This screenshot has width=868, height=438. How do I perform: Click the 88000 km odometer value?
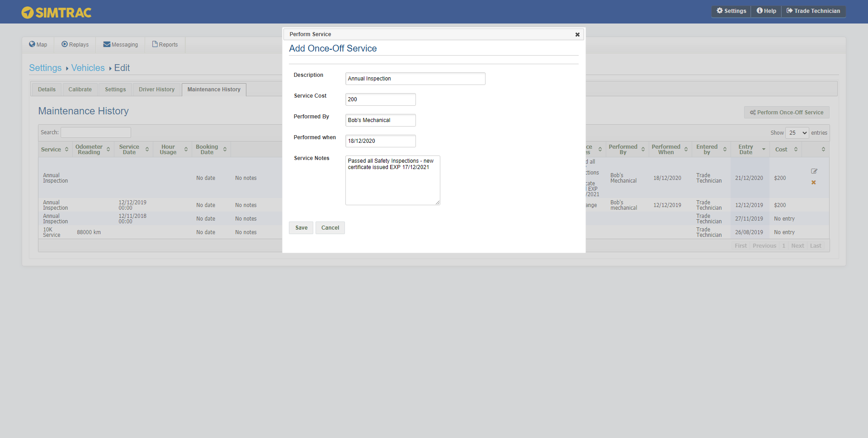89,232
